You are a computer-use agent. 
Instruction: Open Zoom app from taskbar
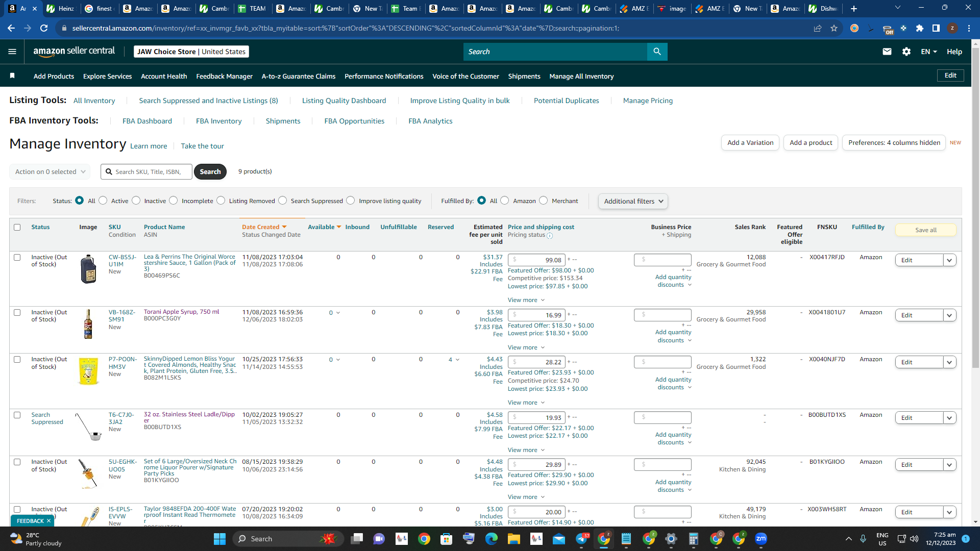(x=761, y=539)
